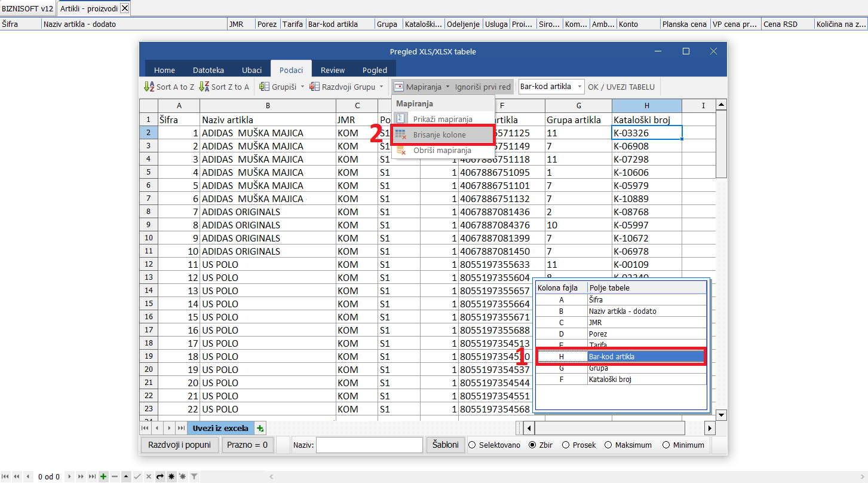The image size is (868, 483).
Task: Select the Selektovano radio button
Action: tap(472, 445)
